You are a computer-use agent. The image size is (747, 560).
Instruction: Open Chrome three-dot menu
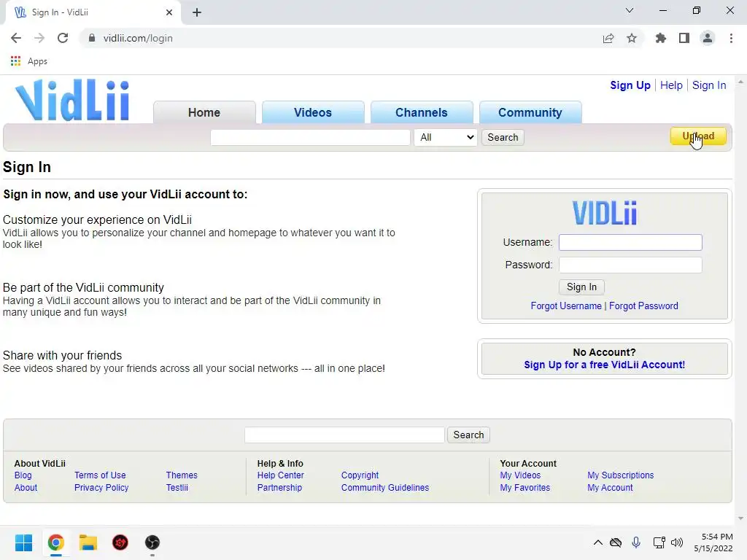click(731, 38)
